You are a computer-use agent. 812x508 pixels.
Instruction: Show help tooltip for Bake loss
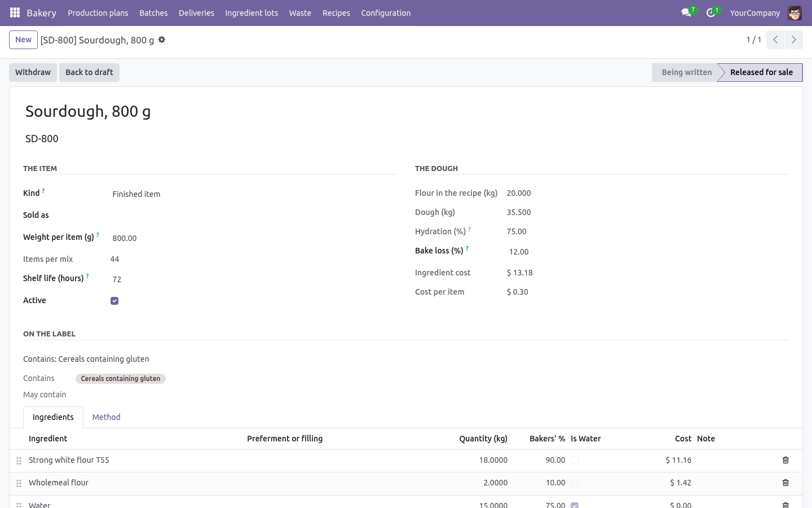pyautogui.click(x=467, y=248)
